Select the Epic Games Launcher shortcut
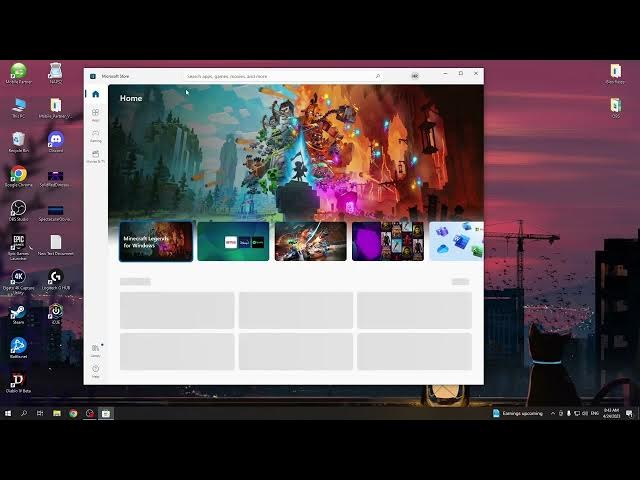Image resolution: width=640 pixels, height=480 pixels. [x=18, y=247]
